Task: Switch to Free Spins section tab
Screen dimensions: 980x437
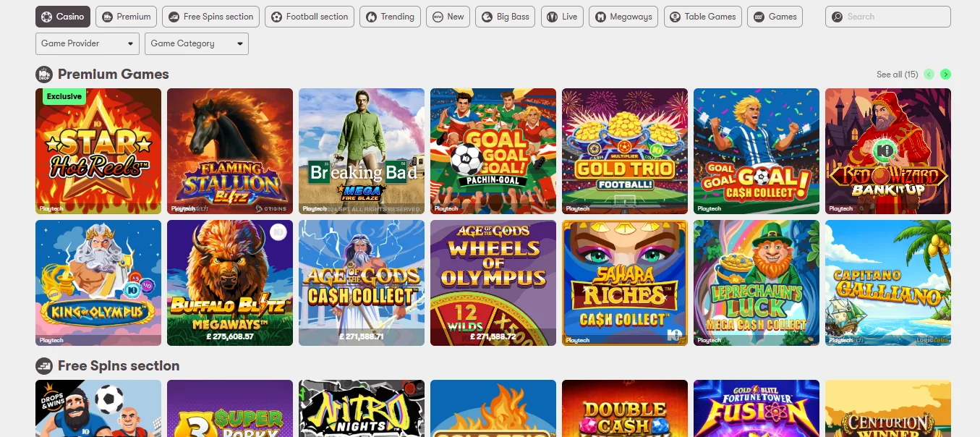Action: [210, 17]
